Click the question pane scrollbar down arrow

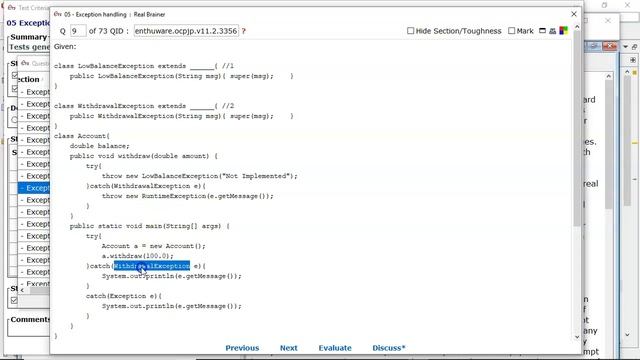coord(577,337)
